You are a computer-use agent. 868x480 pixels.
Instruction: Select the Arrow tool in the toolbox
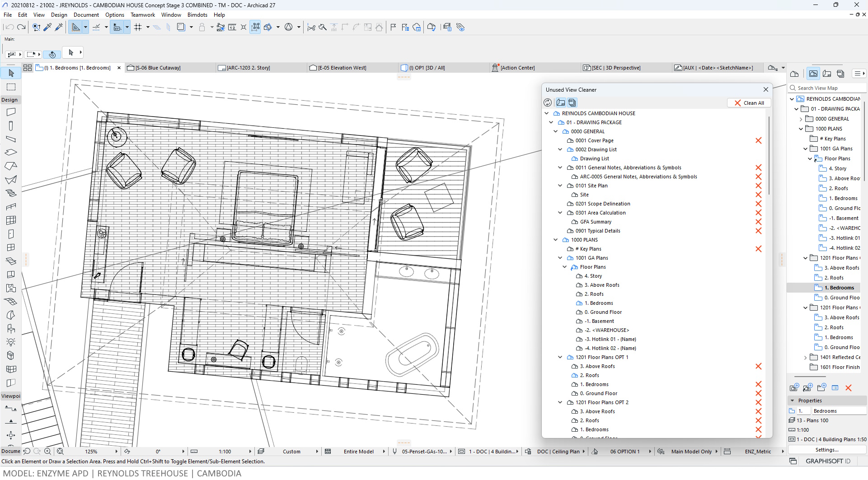(11, 73)
